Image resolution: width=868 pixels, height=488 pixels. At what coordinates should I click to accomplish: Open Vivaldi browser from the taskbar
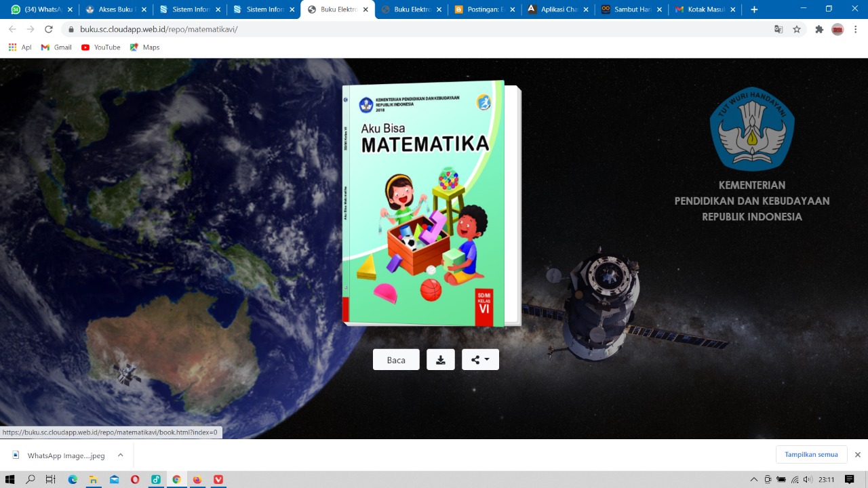(218, 479)
